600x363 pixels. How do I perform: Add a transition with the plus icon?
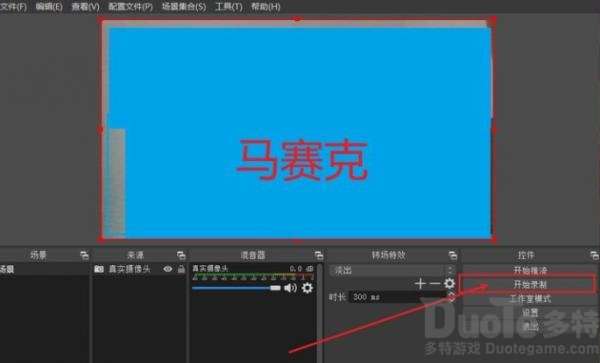click(420, 283)
